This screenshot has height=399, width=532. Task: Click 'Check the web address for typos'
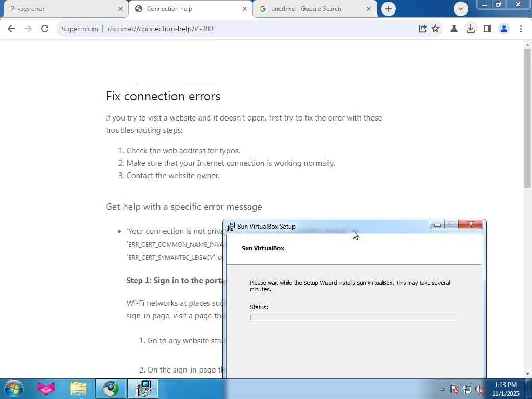pyautogui.click(x=183, y=151)
